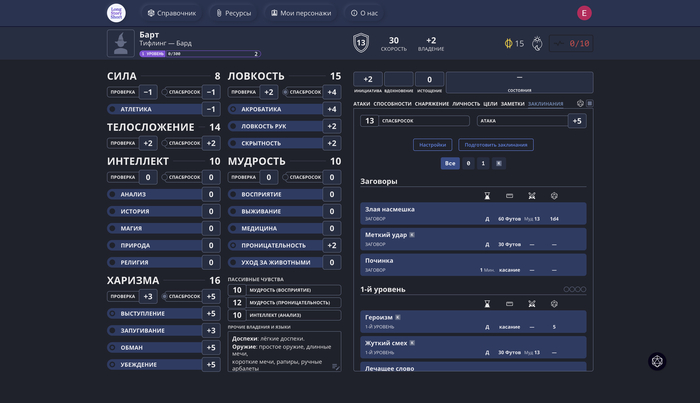Filter spells by level 1
This screenshot has height=403, width=700.
tap(483, 163)
